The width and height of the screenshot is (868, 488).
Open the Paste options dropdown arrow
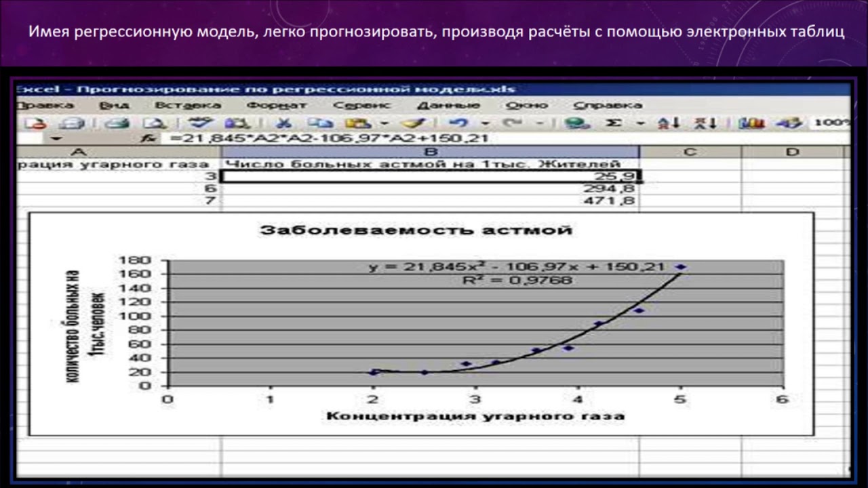(x=384, y=123)
